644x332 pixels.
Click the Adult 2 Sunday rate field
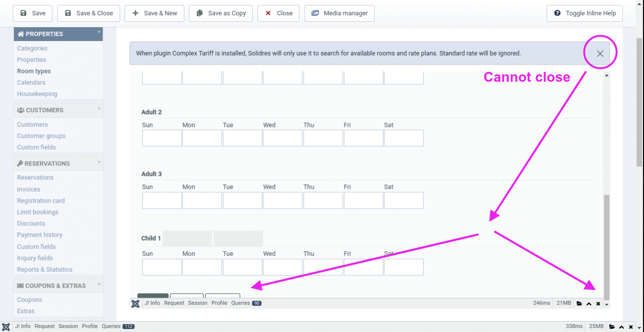pos(162,138)
